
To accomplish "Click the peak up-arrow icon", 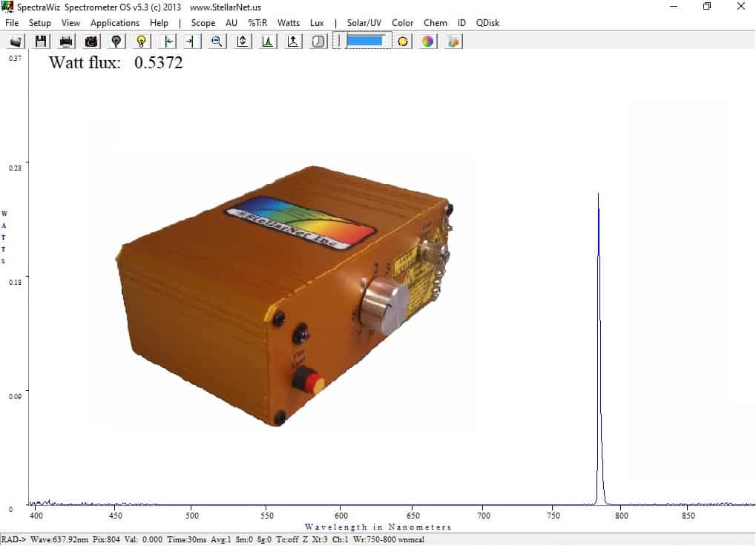I will pyautogui.click(x=292, y=42).
